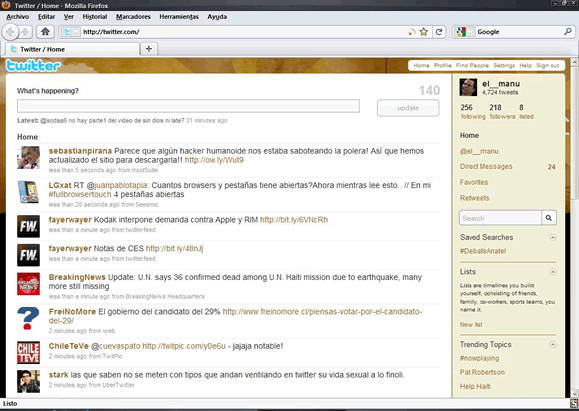Open the Herramientas menu
Image resolution: width=579 pixels, height=411 pixels.
[179, 17]
